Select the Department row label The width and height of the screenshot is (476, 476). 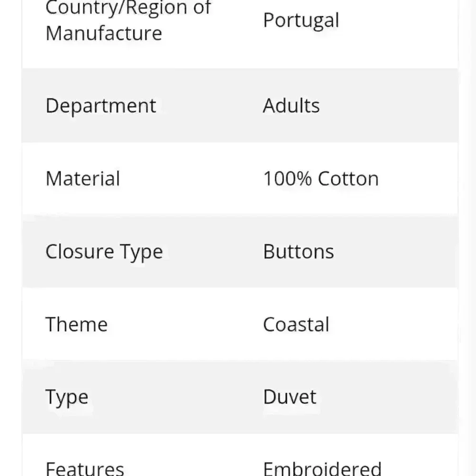point(101,106)
